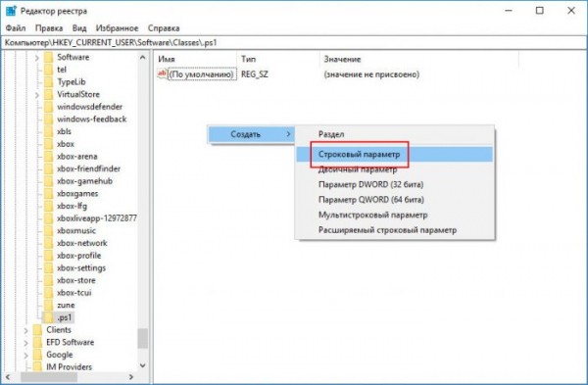Open the Правка menu
Screen dimensions: 588x385
[x=49, y=28]
